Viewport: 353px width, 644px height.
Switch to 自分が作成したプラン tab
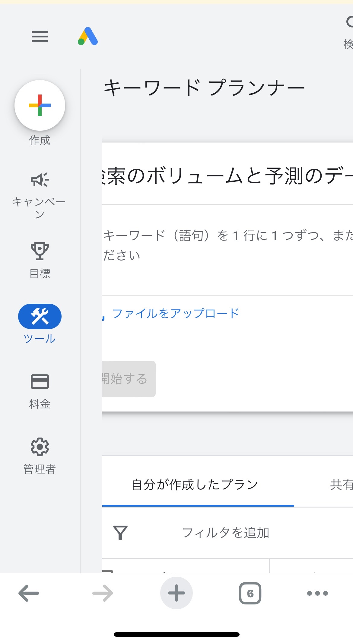(195, 485)
